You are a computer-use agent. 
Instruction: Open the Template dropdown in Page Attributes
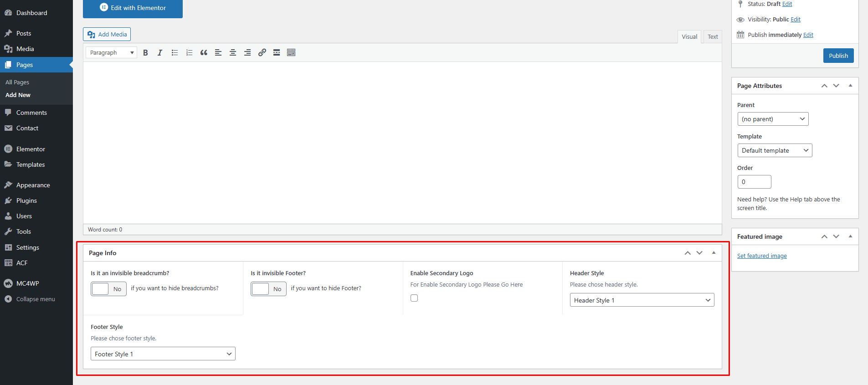[x=774, y=150]
